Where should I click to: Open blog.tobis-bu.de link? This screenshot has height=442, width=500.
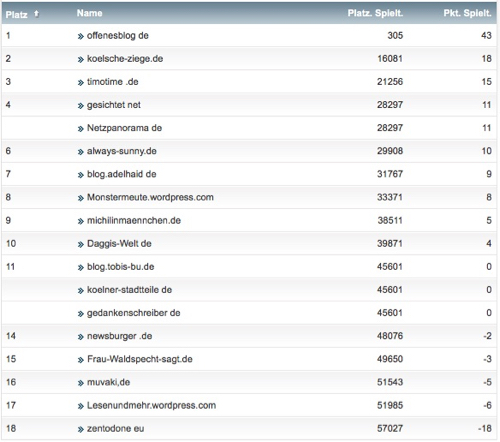click(121, 267)
